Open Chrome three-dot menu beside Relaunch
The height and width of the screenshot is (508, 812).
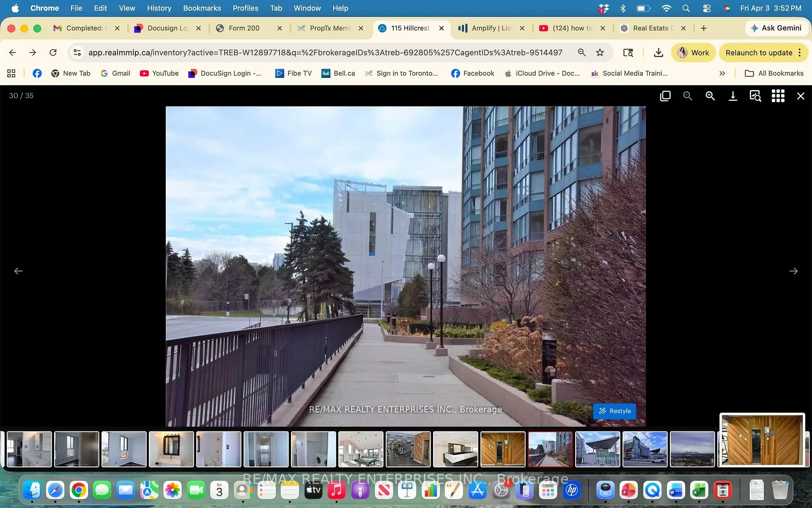pos(800,52)
